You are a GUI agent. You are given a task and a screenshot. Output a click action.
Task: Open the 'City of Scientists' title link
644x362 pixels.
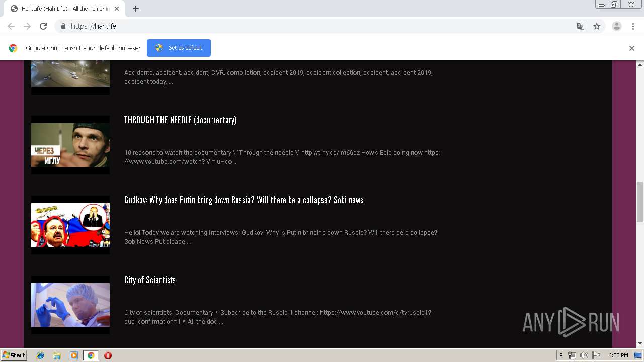pyautogui.click(x=150, y=280)
